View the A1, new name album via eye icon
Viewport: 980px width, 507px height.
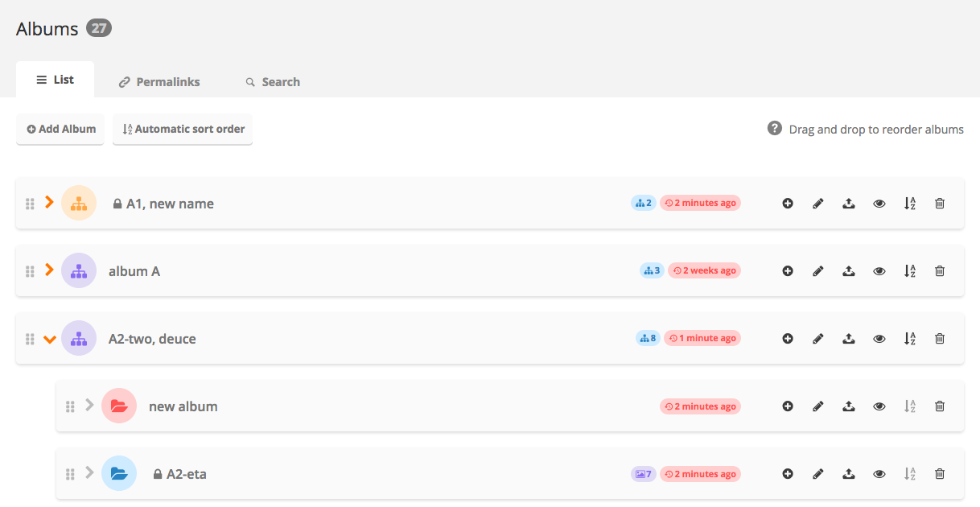pos(879,204)
